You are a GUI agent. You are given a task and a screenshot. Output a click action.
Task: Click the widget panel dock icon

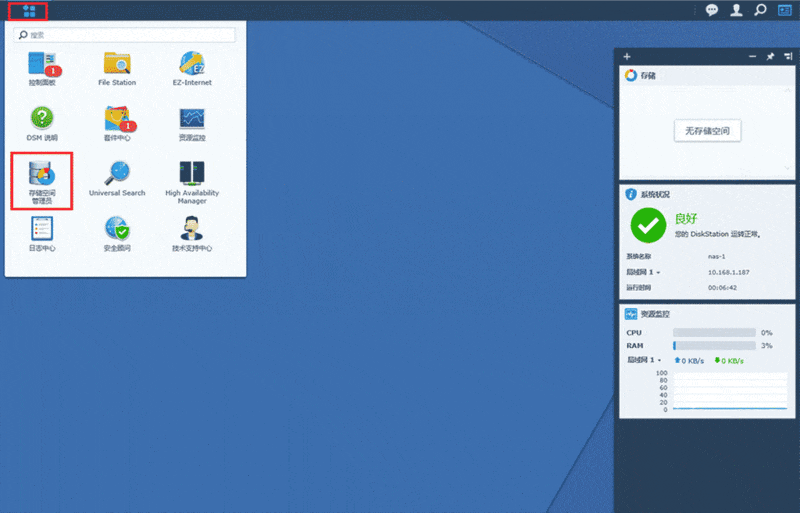[788, 57]
